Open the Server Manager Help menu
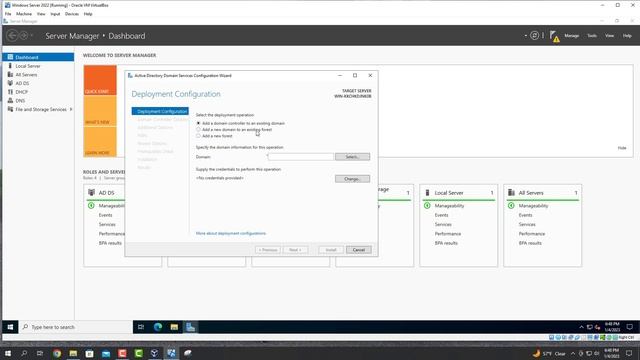The width and height of the screenshot is (640, 360). [627, 36]
